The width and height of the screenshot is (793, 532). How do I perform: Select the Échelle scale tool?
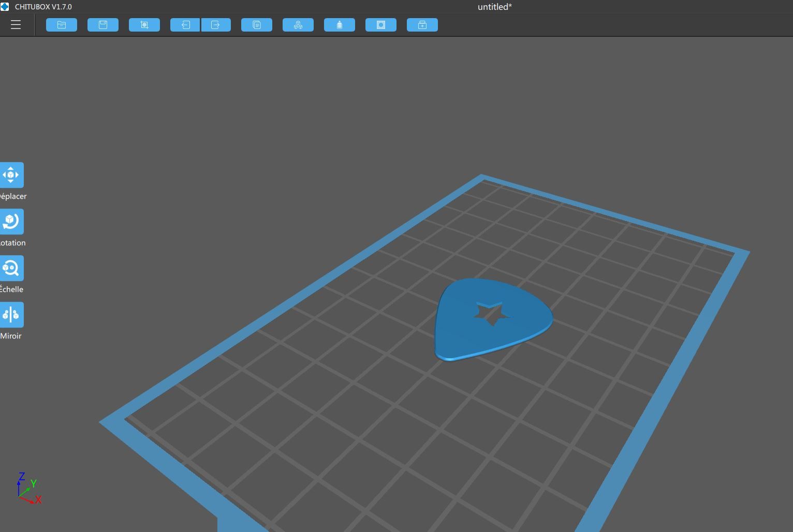tap(11, 268)
